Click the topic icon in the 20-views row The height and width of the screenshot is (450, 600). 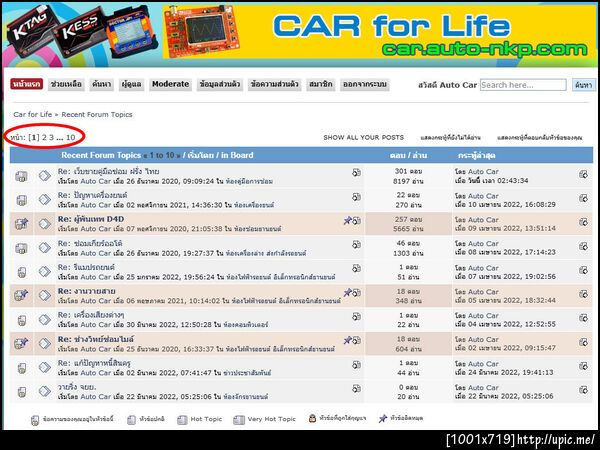pos(22,392)
